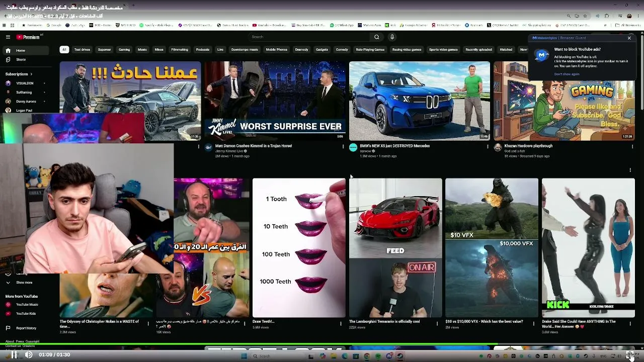
Task: Open options for the Draw Teeth Short
Action: tap(341, 323)
